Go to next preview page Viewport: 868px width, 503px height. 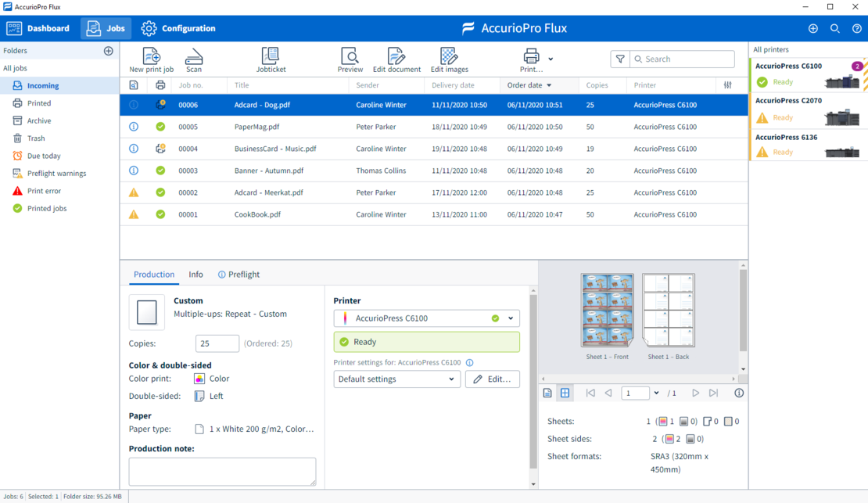[x=695, y=393]
